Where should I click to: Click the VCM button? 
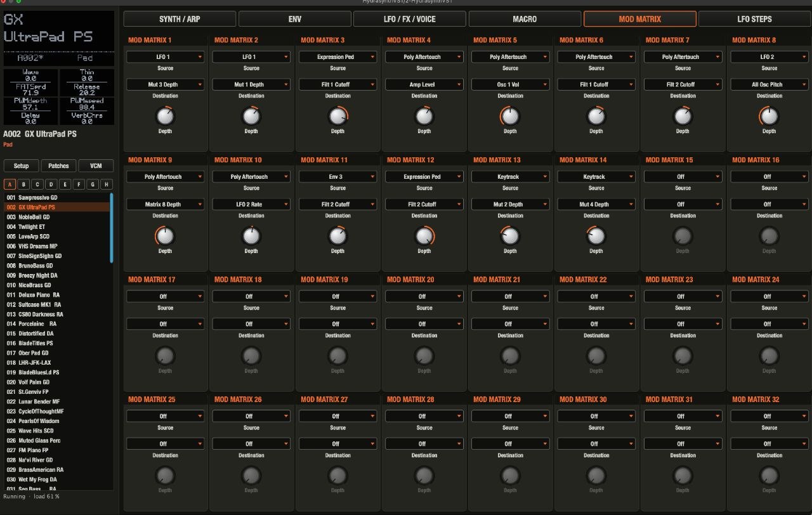96,166
